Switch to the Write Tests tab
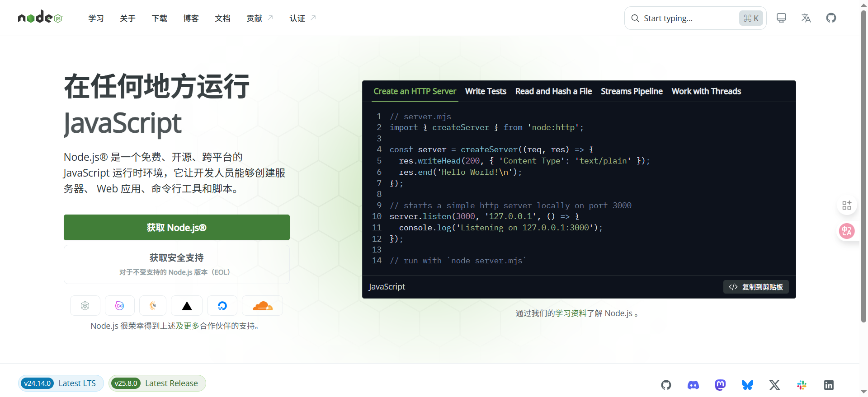Viewport: 868px width, 397px height. pyautogui.click(x=486, y=91)
